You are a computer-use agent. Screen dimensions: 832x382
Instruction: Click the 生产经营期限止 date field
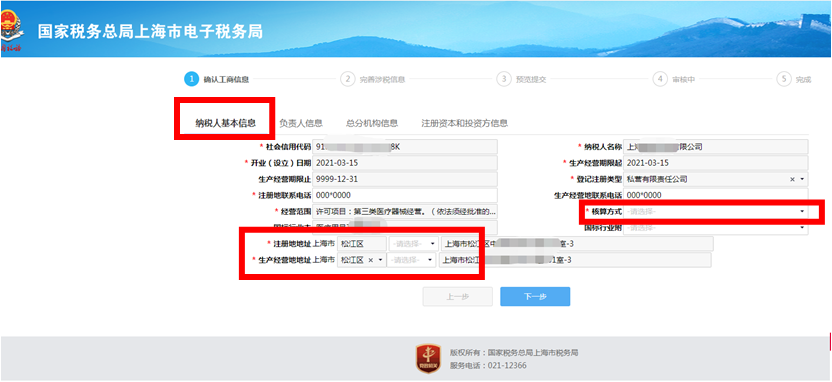click(x=405, y=179)
